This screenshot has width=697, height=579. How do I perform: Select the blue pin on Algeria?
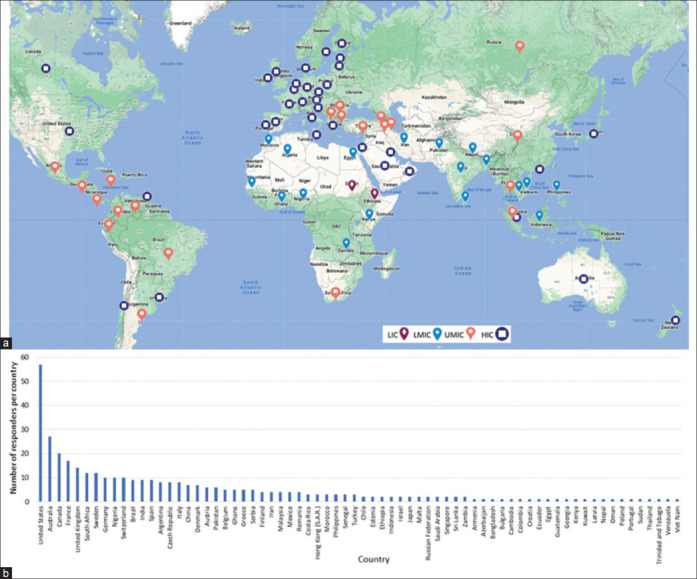point(288,149)
